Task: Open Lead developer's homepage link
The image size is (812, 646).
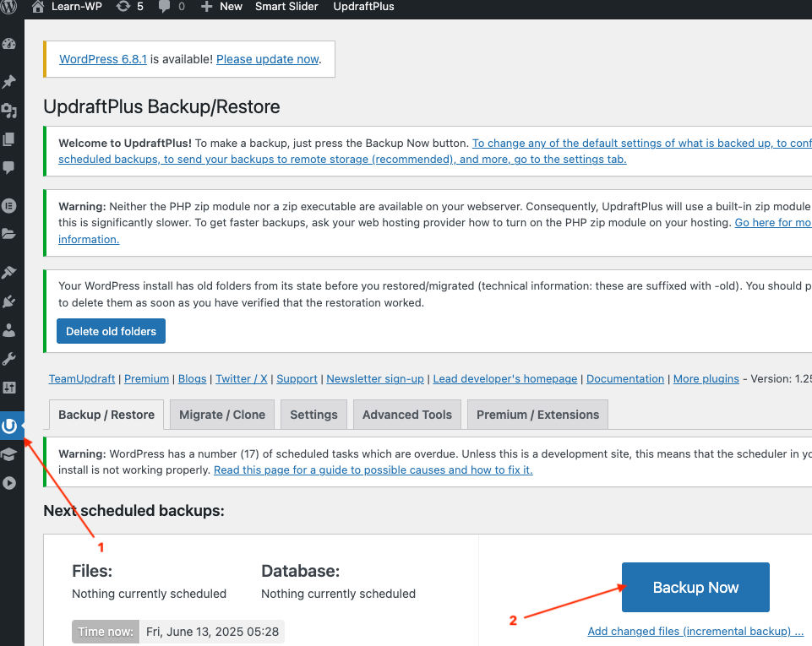Action: click(505, 379)
